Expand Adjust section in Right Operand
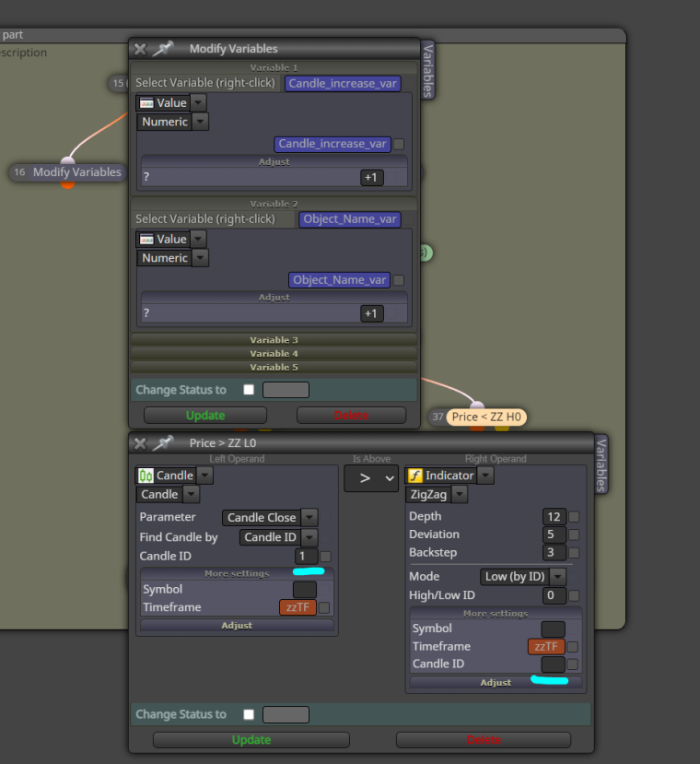Screen dimensions: 700x764 (x=496, y=683)
